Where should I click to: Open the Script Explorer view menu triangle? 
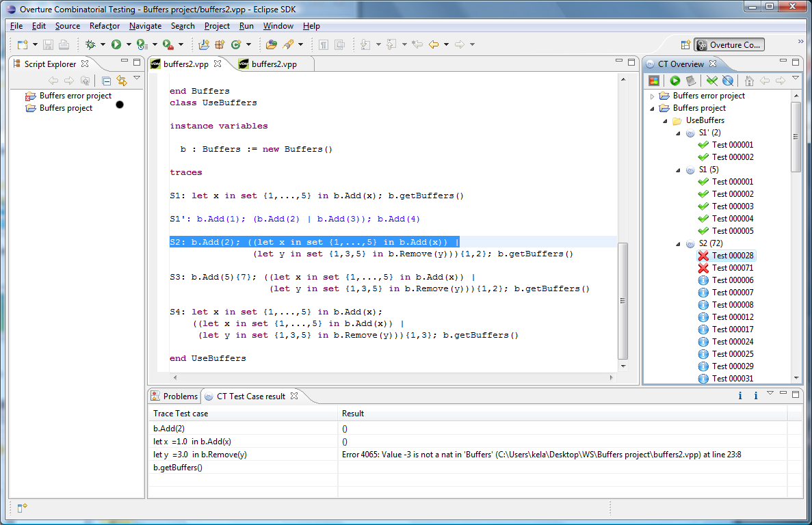pos(137,78)
